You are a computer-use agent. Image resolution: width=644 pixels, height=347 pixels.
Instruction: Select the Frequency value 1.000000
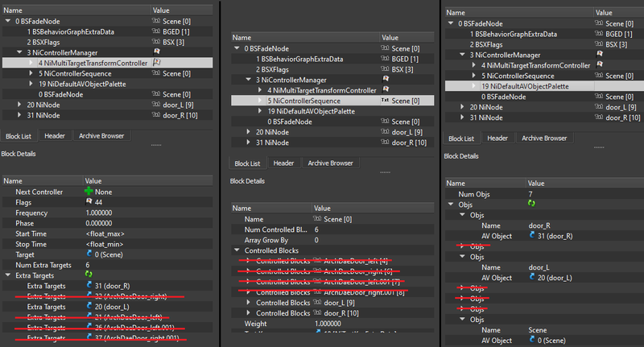[99, 213]
